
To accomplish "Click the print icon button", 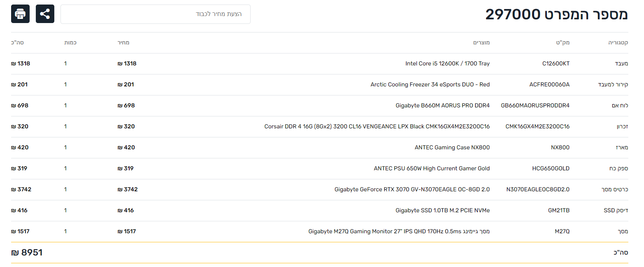I will pyautogui.click(x=20, y=14).
